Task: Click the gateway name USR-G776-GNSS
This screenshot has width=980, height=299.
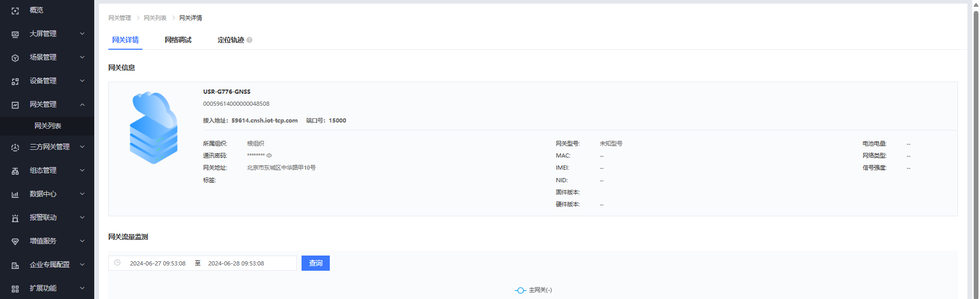Action: (227, 92)
